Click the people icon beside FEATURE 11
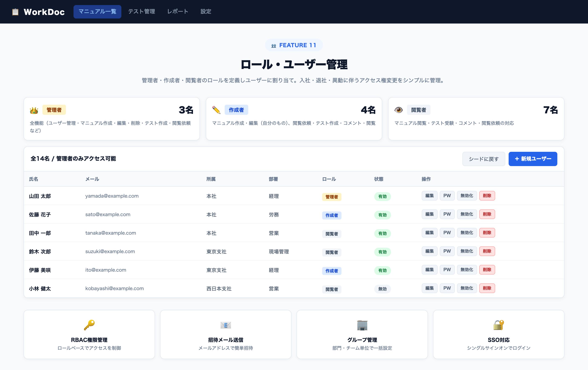Image resolution: width=588 pixels, height=370 pixels. tap(274, 45)
